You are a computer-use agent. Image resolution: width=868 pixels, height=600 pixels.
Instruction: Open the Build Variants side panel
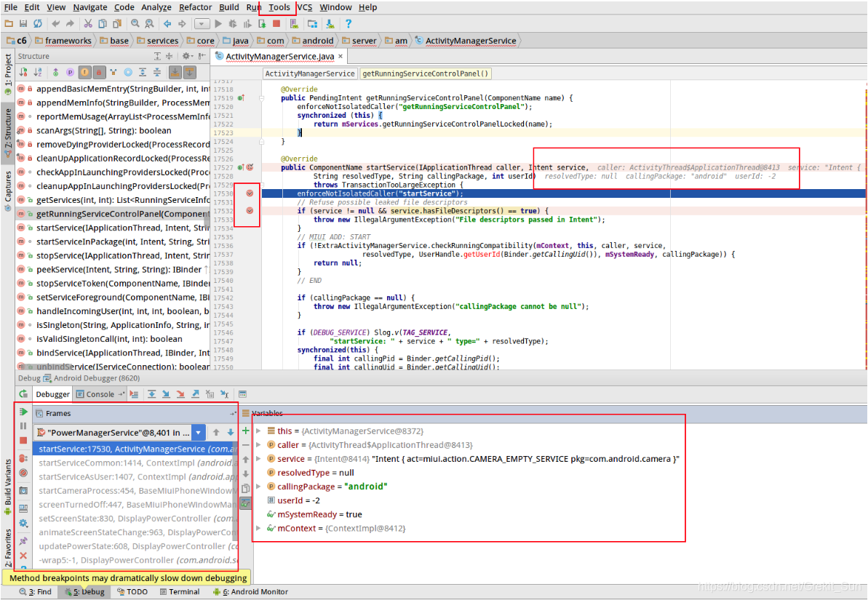click(x=7, y=487)
